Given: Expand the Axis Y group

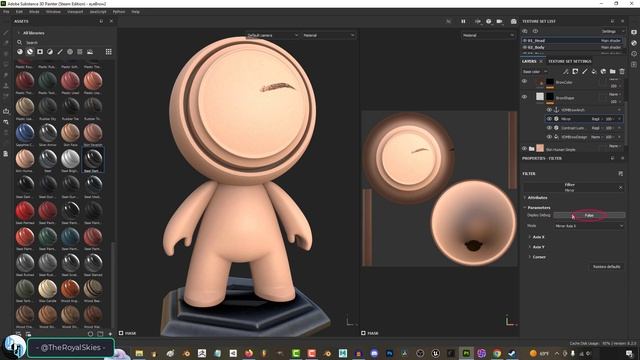Looking at the screenshot, I should click(x=537, y=247).
